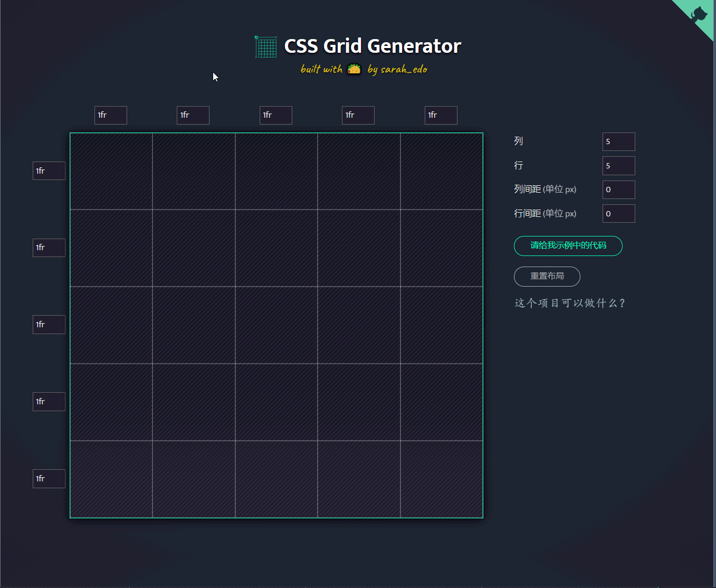
Task: Select grid cell at row 1, column 3
Action: click(276, 172)
